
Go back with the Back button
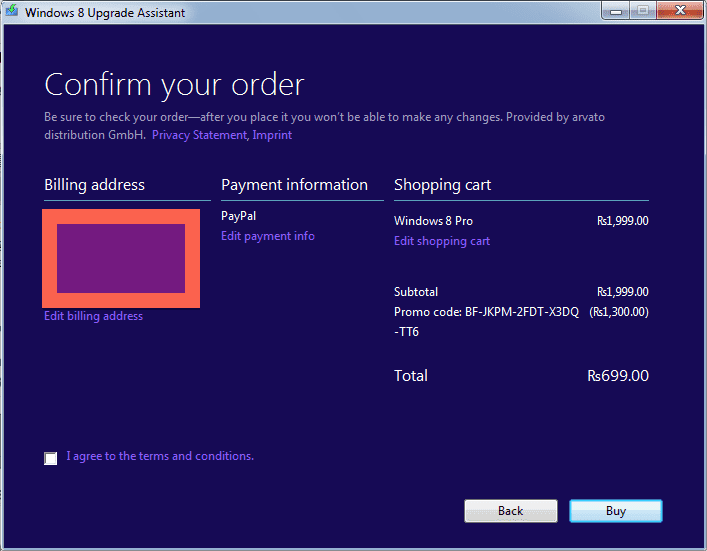point(511,511)
